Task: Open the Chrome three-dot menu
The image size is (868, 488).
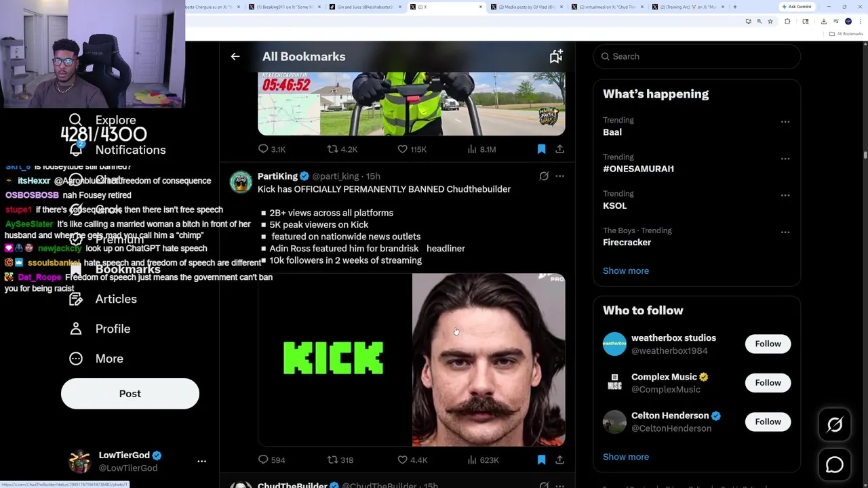Action: pos(861,22)
